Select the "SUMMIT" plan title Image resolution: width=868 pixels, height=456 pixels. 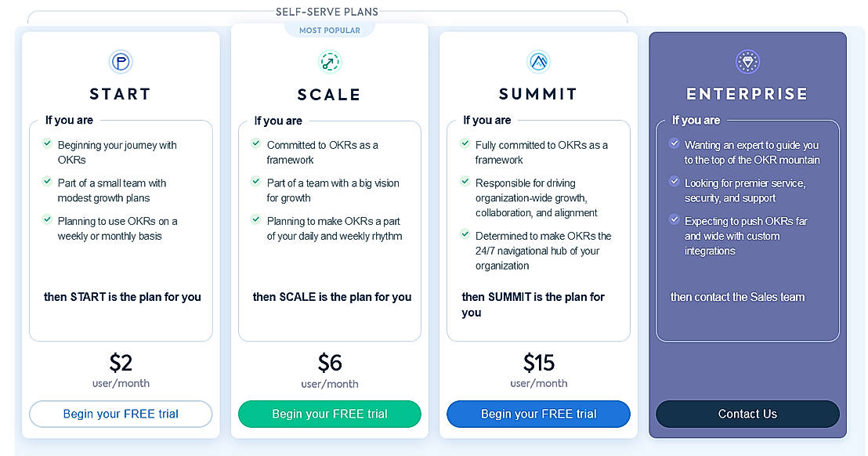coord(538,93)
